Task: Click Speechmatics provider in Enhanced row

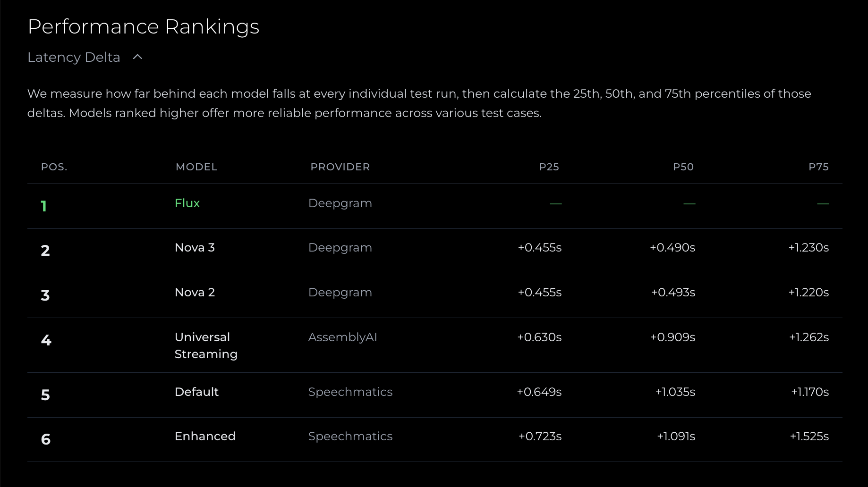Action: tap(350, 437)
